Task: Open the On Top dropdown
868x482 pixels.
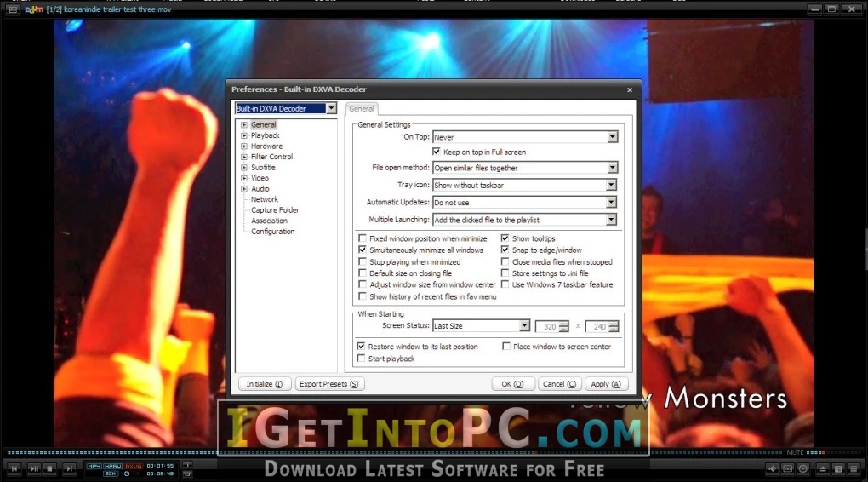Action: (612, 137)
